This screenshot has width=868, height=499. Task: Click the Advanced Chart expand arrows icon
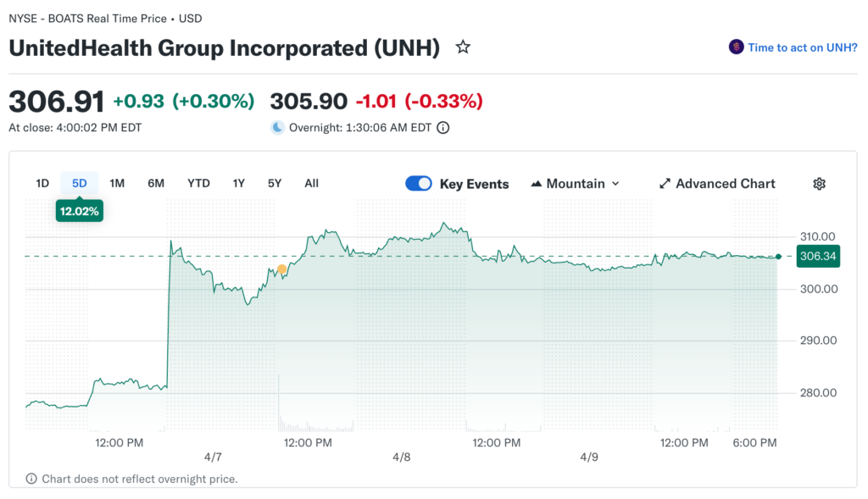(x=665, y=184)
